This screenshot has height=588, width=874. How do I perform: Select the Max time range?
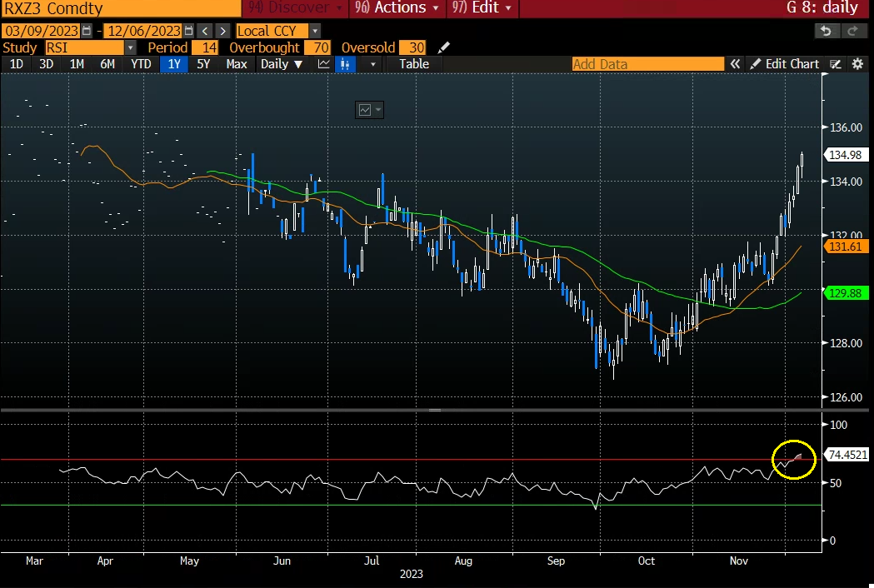click(237, 64)
